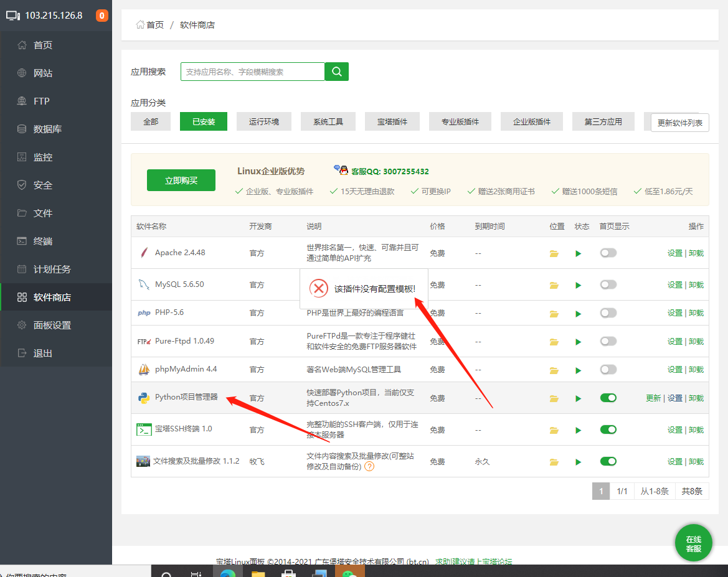Click MySQL 5.6.50 running status arrow

coord(578,285)
